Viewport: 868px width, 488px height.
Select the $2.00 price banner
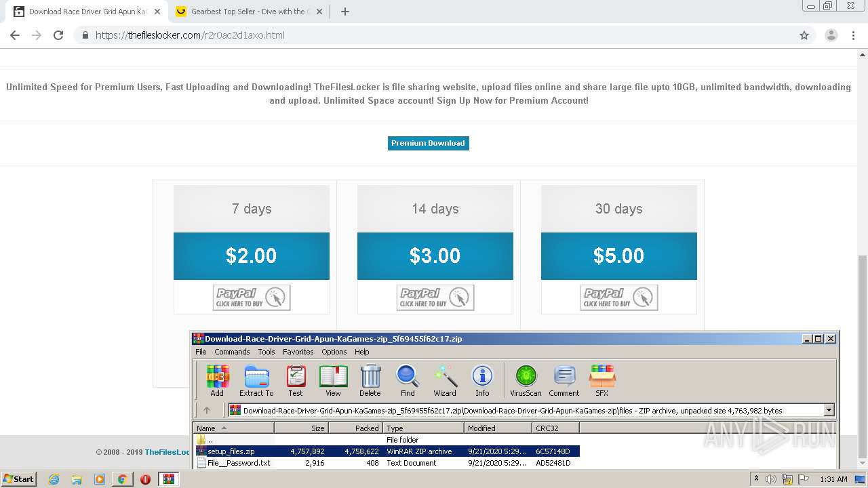coord(252,256)
